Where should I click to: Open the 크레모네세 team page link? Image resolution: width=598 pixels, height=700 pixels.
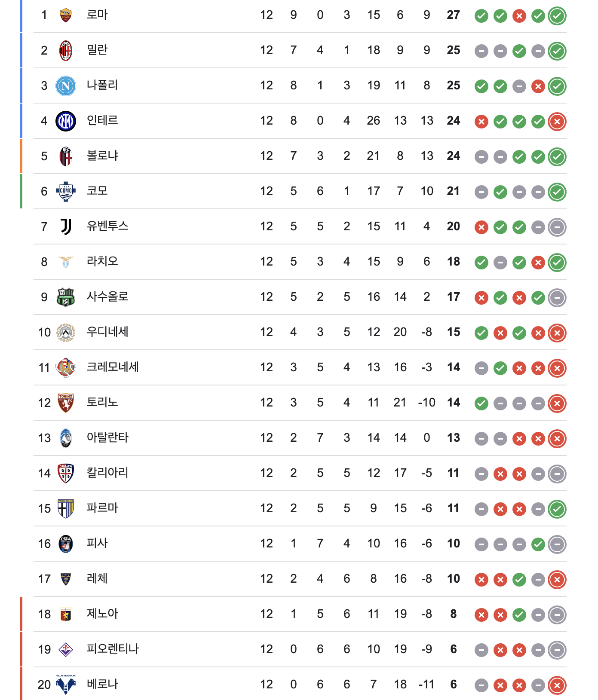click(113, 367)
